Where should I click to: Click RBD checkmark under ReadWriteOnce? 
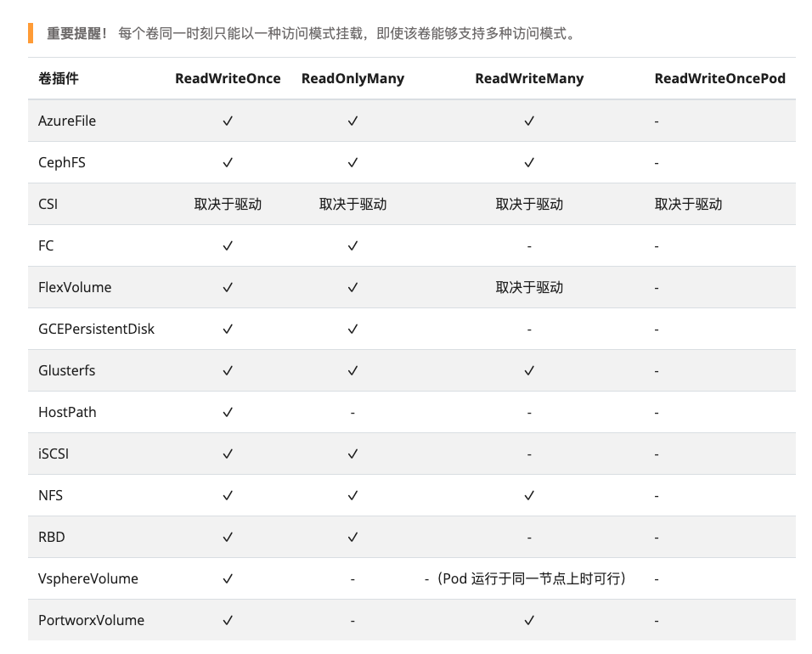coord(228,538)
